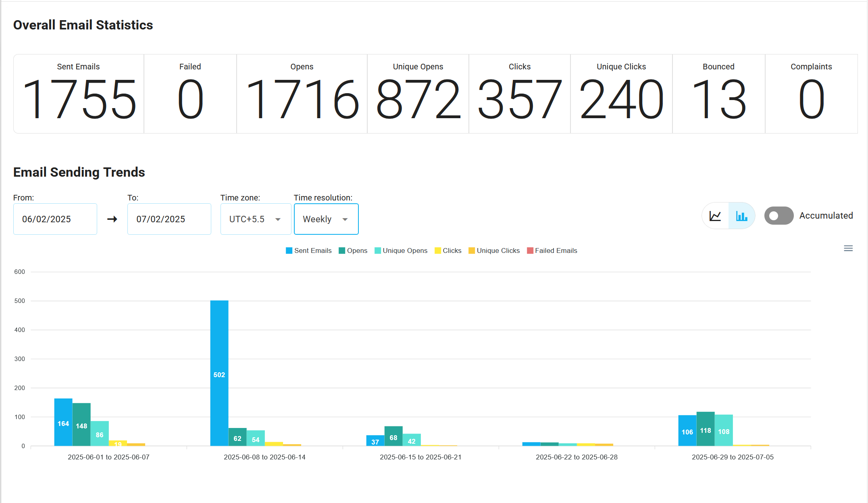Click the Unique Clicks legend color square

point(471,250)
